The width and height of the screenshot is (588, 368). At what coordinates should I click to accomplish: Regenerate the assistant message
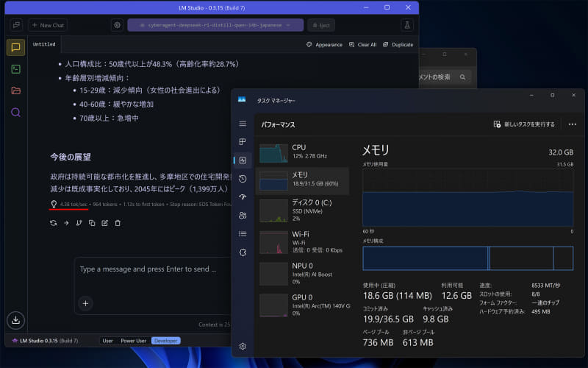pyautogui.click(x=53, y=223)
